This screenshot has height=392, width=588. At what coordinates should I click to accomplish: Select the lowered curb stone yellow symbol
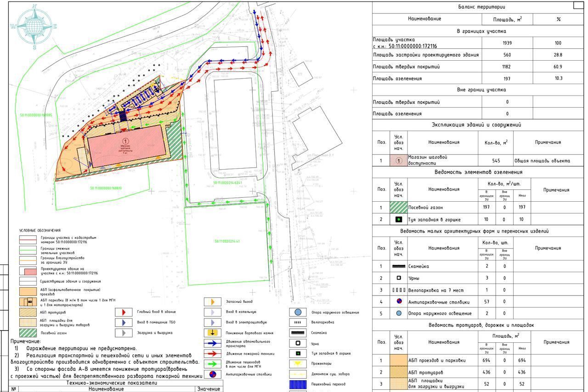212,333
